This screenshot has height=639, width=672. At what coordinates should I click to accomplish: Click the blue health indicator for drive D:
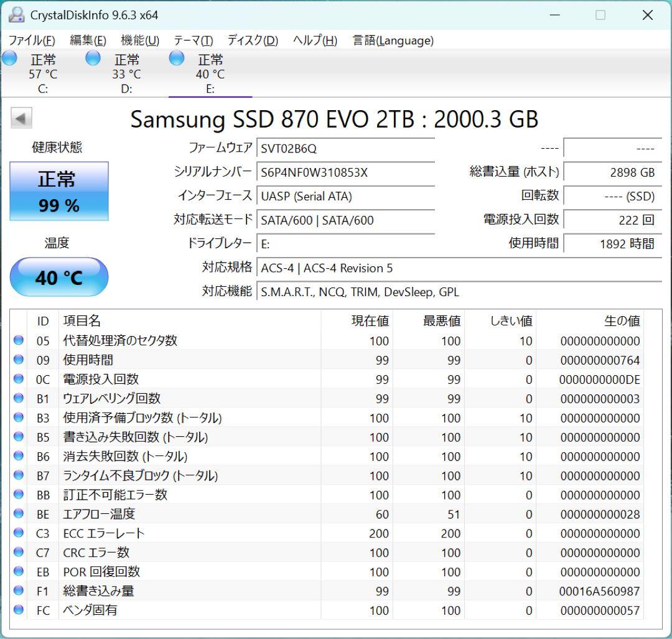pos(93,58)
